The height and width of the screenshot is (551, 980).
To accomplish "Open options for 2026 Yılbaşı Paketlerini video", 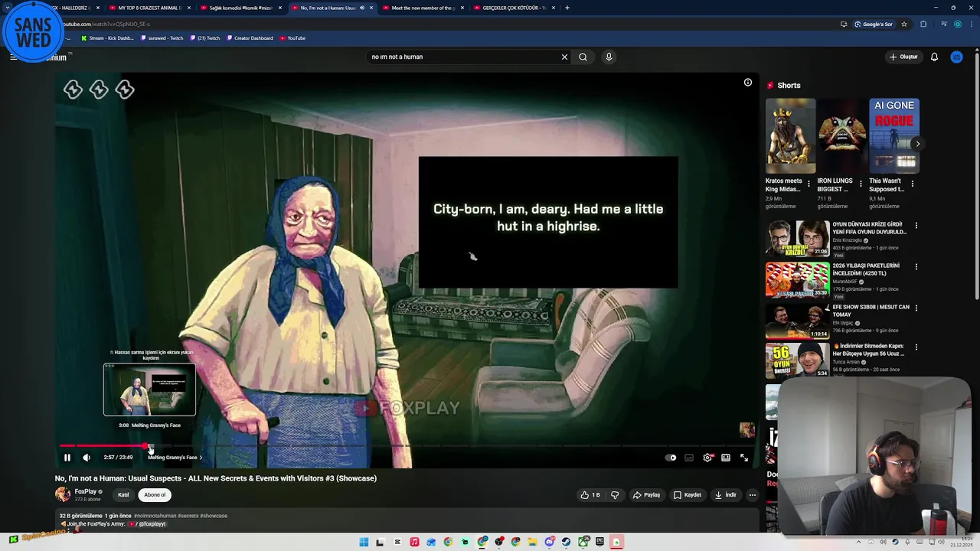I will tap(916, 267).
